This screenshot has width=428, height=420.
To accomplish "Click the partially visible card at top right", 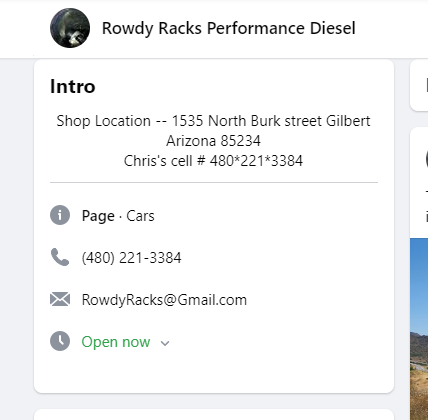I will coord(419,85).
